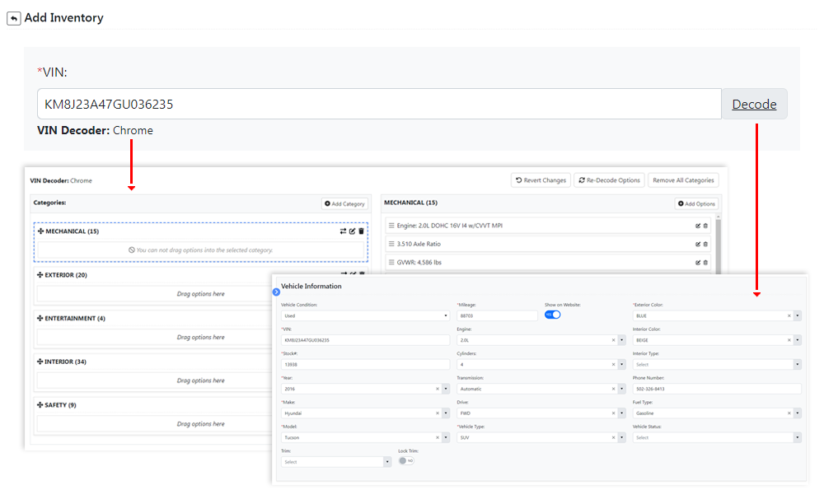
Task: Edit the MECHANICAL category with pencil icon
Action: (x=352, y=231)
